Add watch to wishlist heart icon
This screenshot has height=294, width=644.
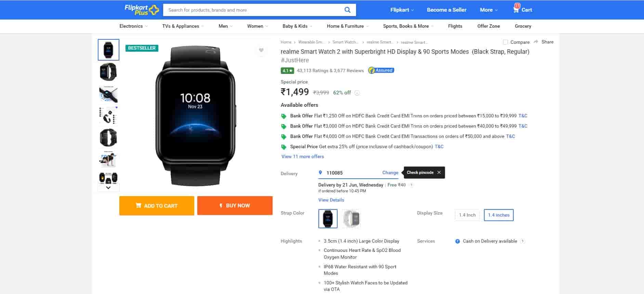(261, 50)
